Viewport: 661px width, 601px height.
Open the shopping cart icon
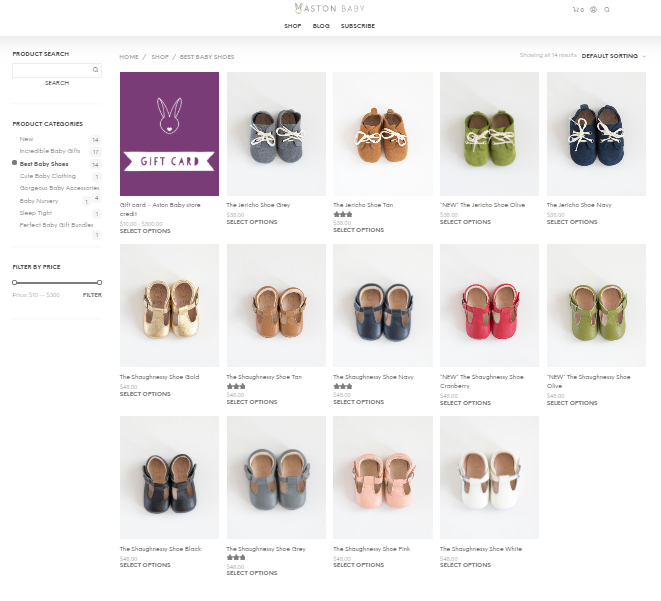577,10
